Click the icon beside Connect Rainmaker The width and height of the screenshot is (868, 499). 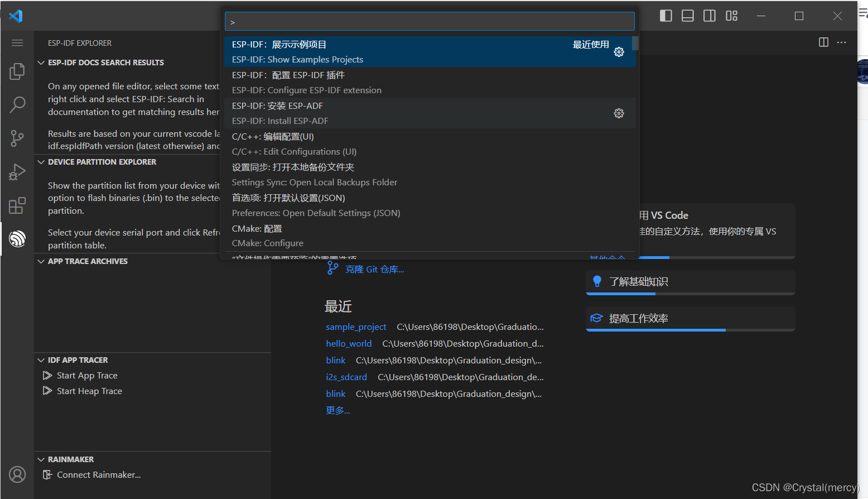pos(47,475)
